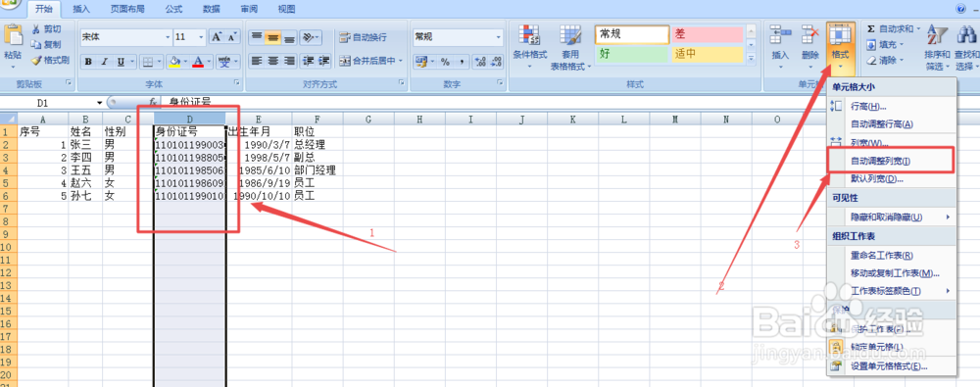Apply the 差 cell style
This screenshot has height=387, width=980.
click(708, 34)
